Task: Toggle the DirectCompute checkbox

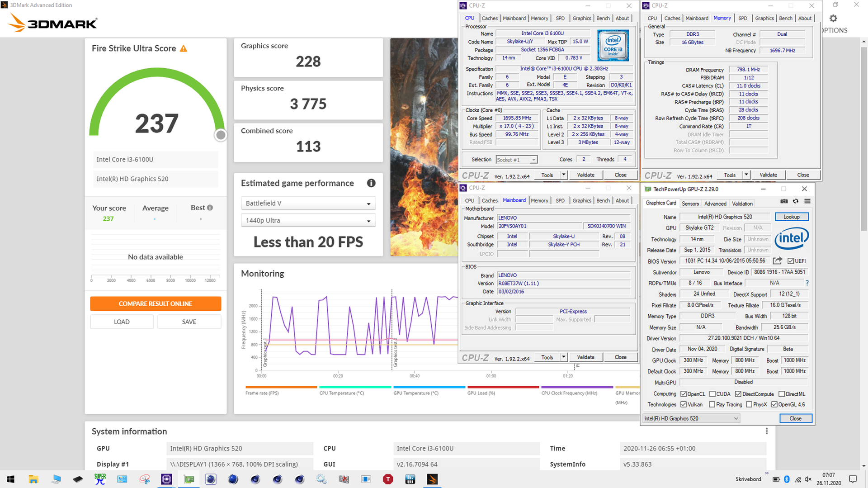Action: [x=738, y=394]
